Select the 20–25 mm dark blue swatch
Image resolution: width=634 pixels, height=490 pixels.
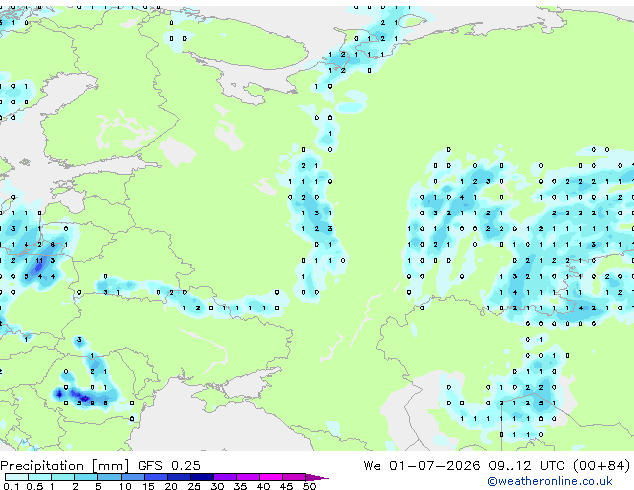[x=179, y=477]
